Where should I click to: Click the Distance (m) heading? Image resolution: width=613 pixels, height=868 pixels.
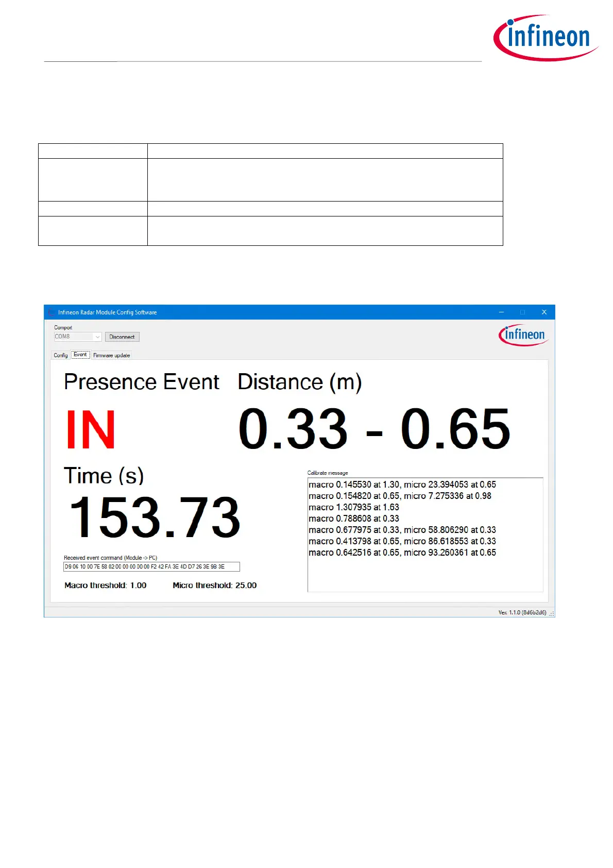pyautogui.click(x=300, y=382)
